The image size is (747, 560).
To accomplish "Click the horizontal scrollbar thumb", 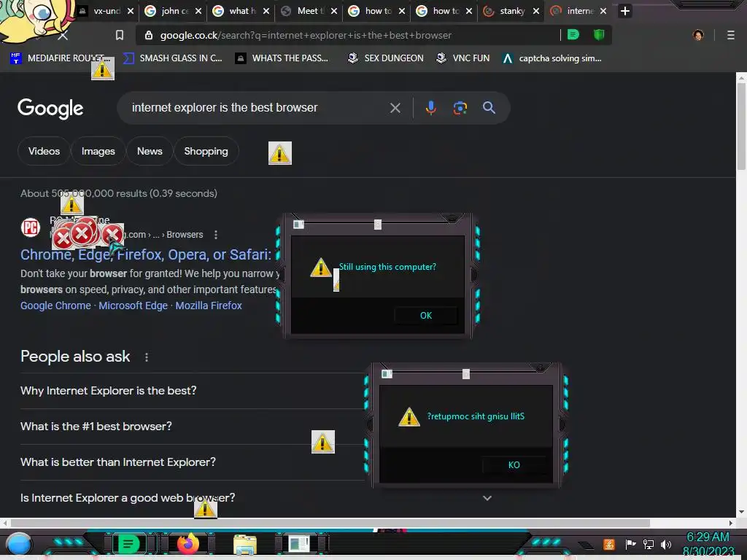I will [x=329, y=523].
